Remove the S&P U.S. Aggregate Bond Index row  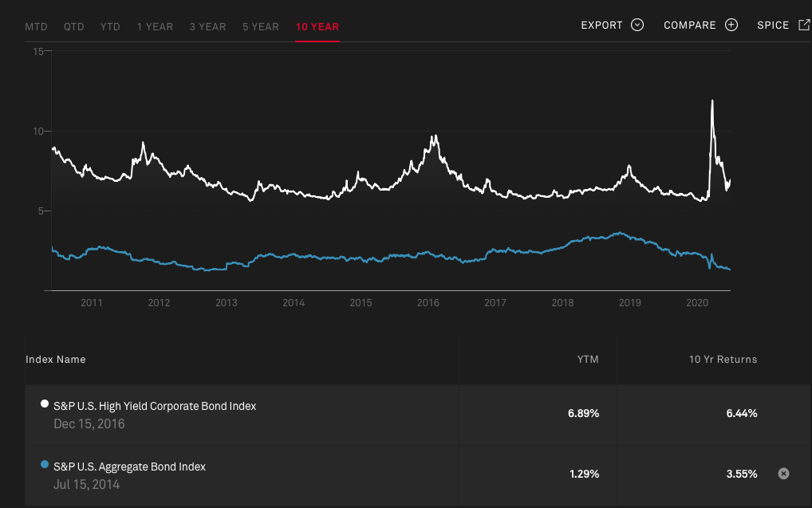pyautogui.click(x=783, y=474)
